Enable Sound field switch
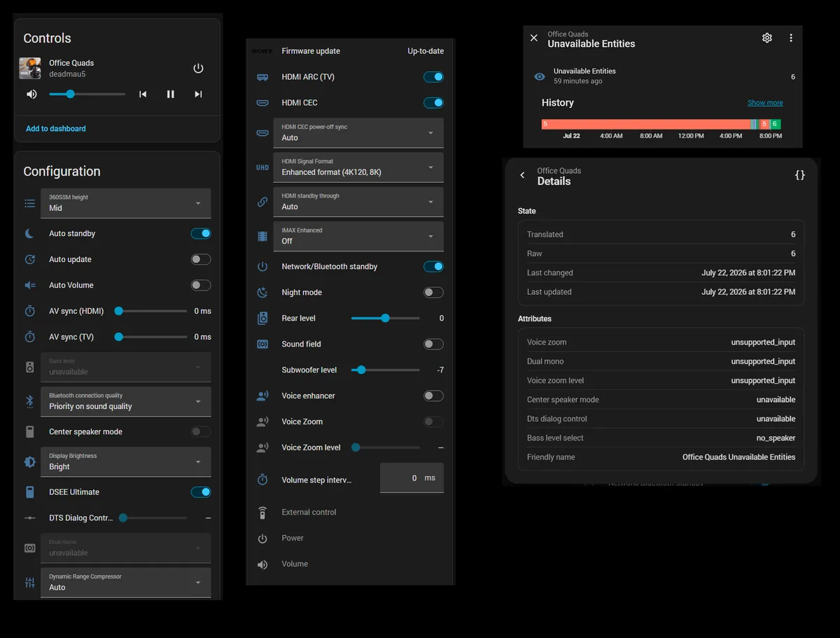This screenshot has height=638, width=840. coord(433,344)
